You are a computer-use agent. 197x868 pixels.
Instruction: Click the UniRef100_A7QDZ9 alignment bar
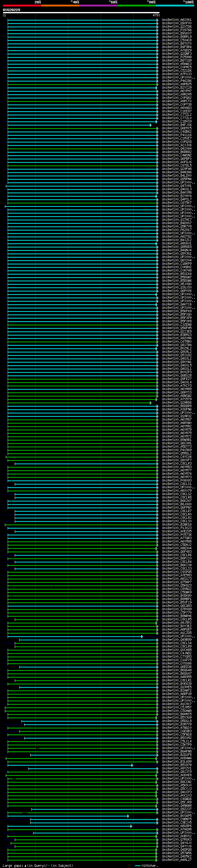click(83, 50)
